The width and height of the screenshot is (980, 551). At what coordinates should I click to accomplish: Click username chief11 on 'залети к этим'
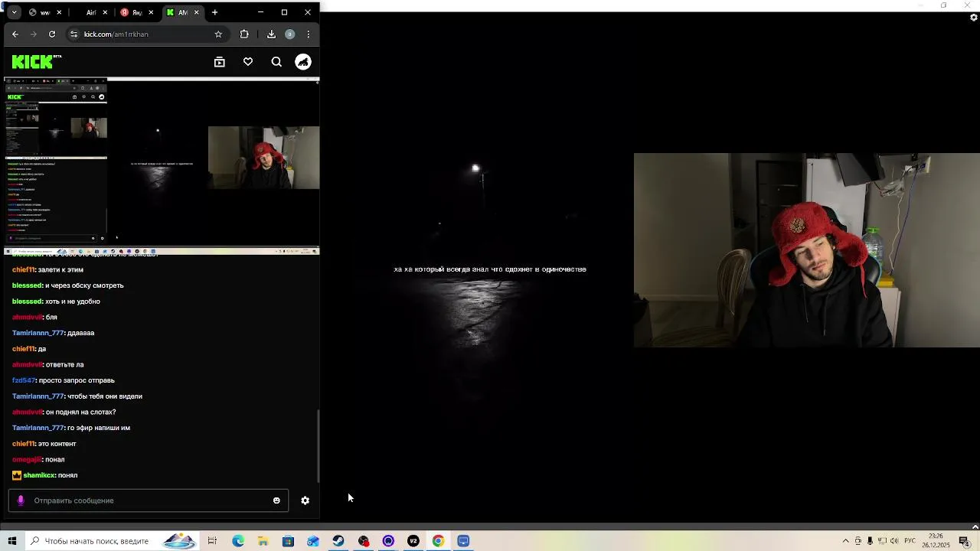pyautogui.click(x=24, y=269)
